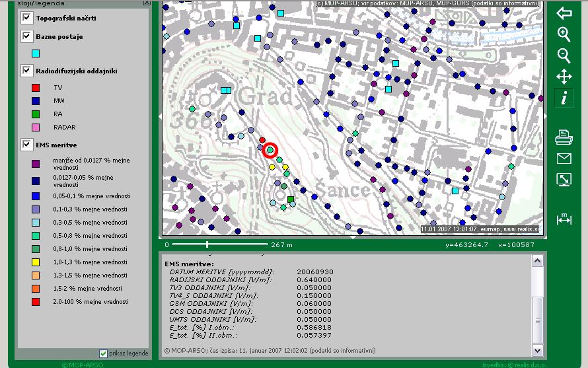Click the 'EMS meritve:' results heading
This screenshot has height=368, width=588.
point(189,264)
